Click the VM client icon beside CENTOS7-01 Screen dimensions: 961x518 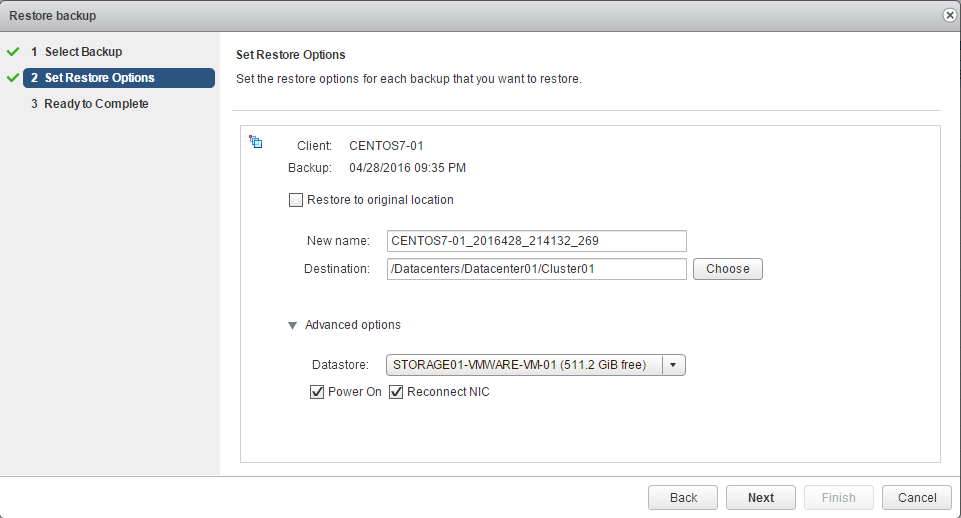point(255,142)
